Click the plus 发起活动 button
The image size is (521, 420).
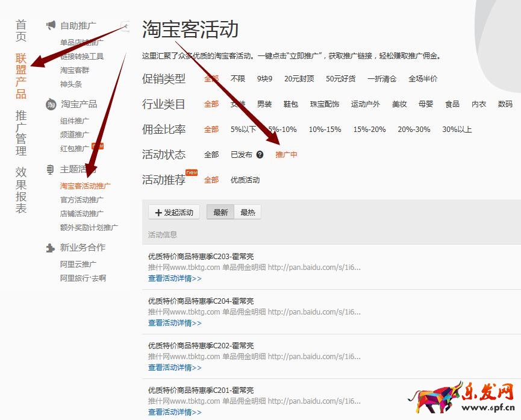(174, 212)
